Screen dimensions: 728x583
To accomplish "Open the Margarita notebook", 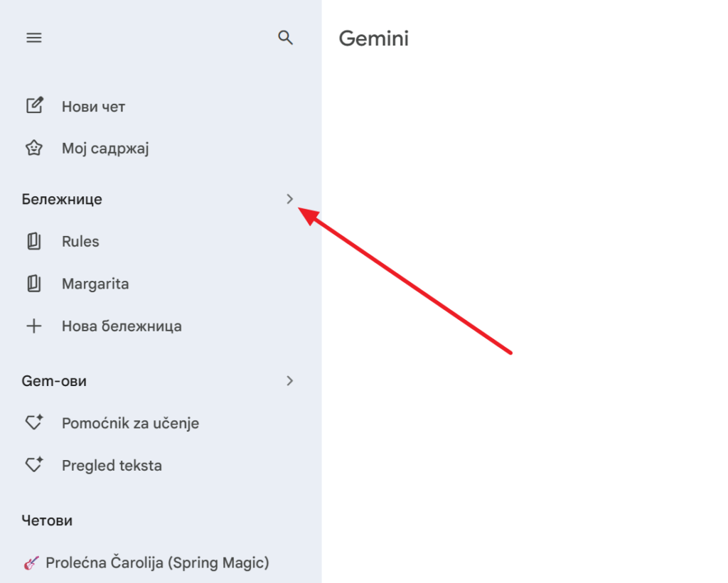I will pyautogui.click(x=95, y=284).
